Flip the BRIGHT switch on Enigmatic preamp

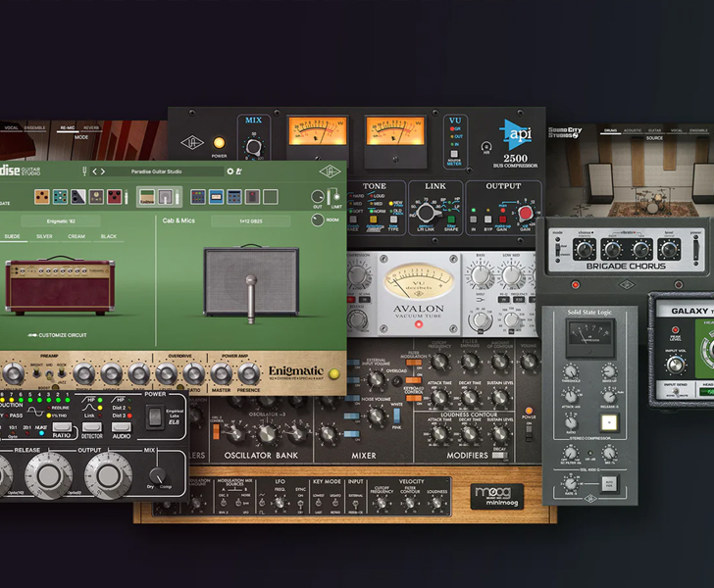tap(36, 373)
